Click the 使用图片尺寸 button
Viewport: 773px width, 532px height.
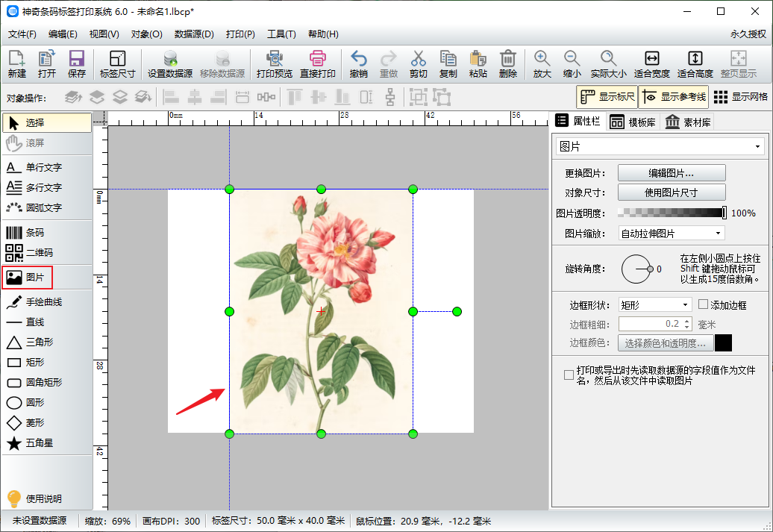[x=672, y=193]
